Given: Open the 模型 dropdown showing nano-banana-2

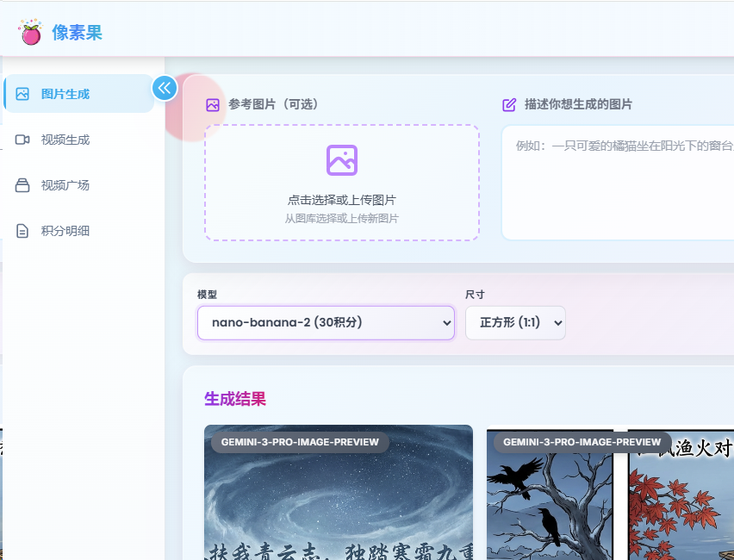Looking at the screenshot, I should [326, 323].
